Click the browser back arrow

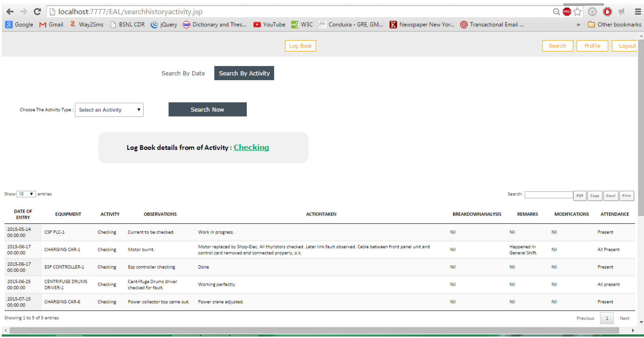[x=10, y=11]
